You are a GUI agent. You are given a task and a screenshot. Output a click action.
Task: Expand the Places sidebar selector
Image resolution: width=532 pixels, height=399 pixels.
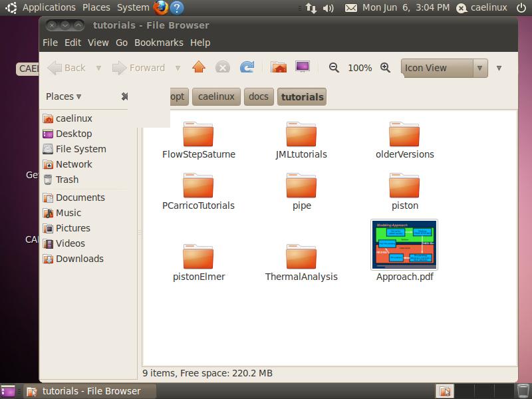coord(64,96)
